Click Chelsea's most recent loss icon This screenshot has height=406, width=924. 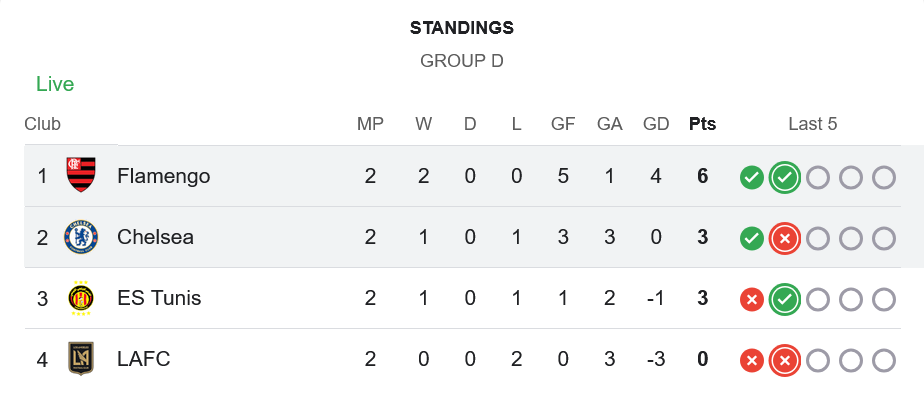[785, 239]
